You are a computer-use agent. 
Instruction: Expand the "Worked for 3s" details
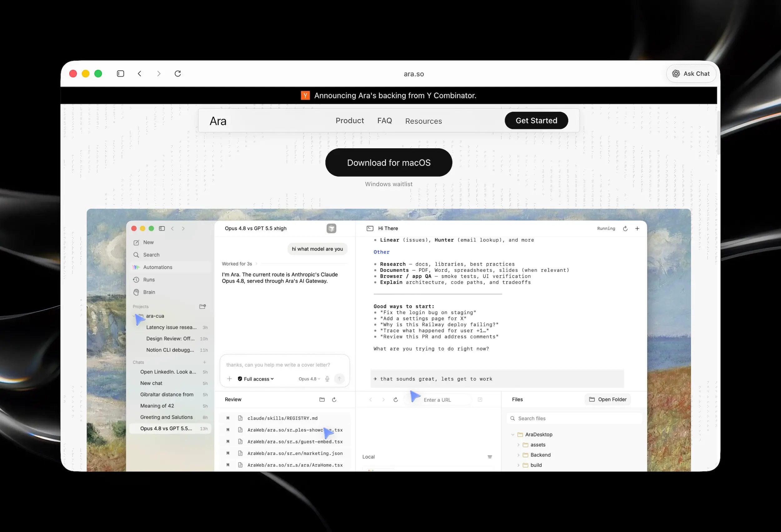coord(239,264)
